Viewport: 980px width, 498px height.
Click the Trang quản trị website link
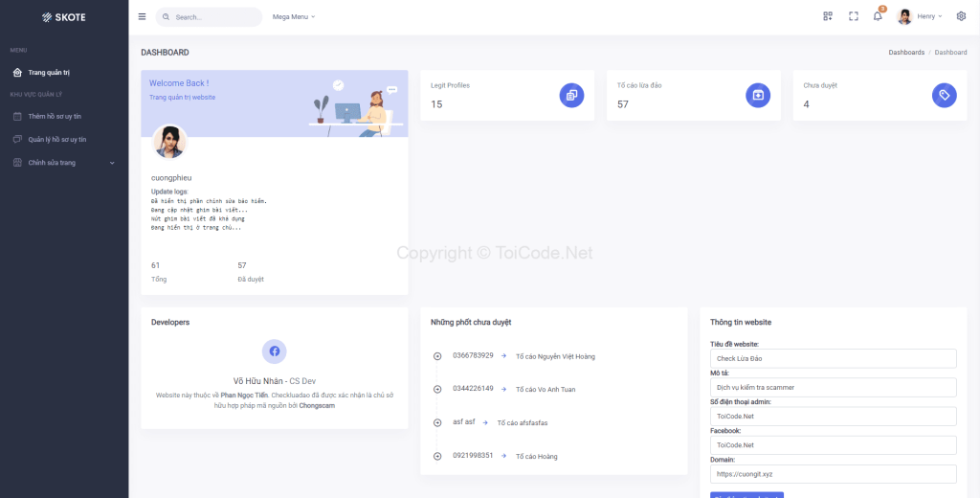click(x=183, y=98)
